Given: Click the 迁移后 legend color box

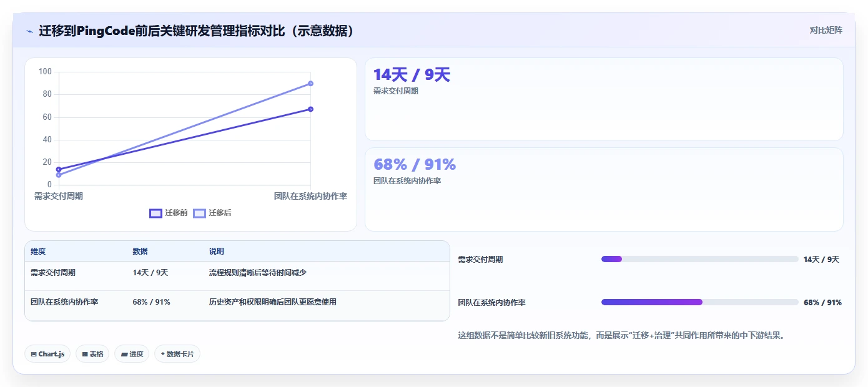Looking at the screenshot, I should [199, 213].
